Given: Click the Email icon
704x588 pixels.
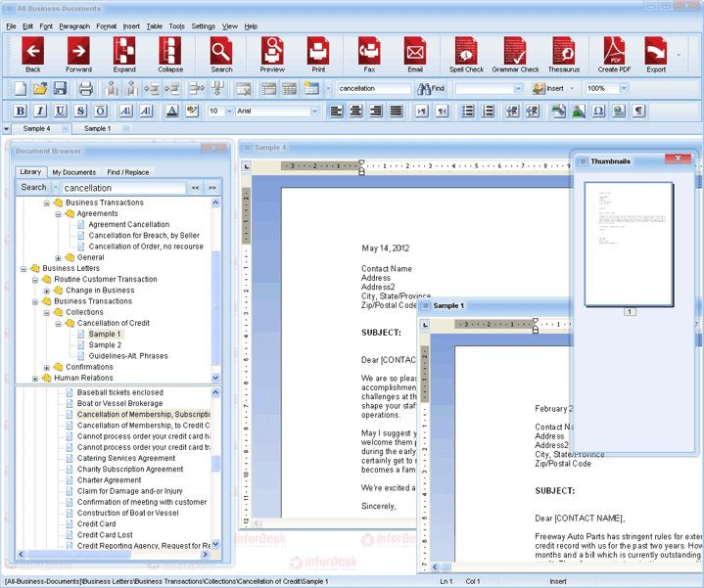Looking at the screenshot, I should (x=415, y=52).
